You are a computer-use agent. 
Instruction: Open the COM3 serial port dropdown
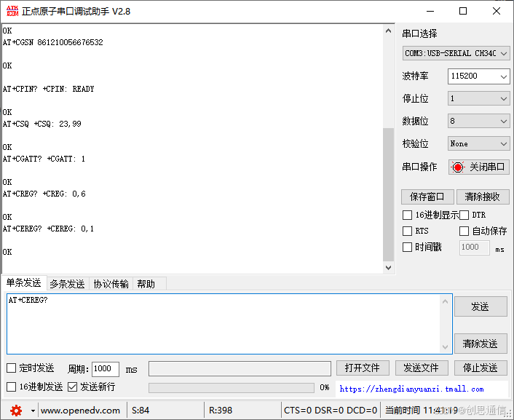coord(456,53)
